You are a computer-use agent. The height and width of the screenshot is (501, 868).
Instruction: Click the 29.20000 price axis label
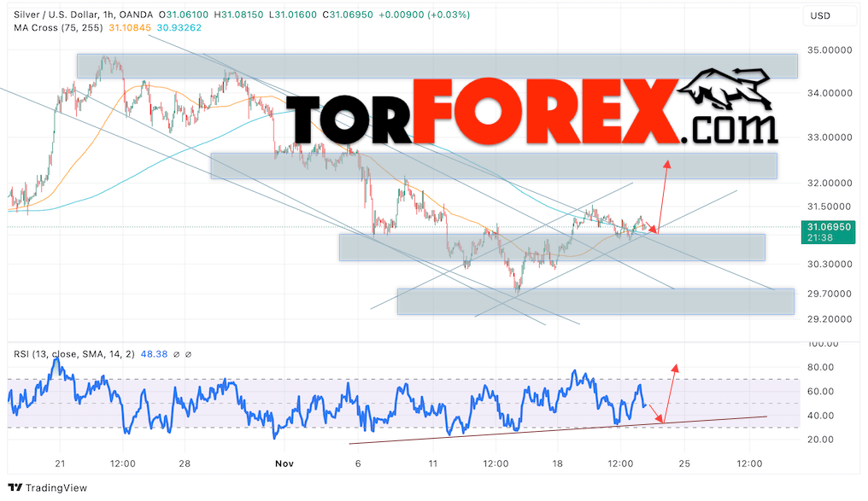(830, 319)
